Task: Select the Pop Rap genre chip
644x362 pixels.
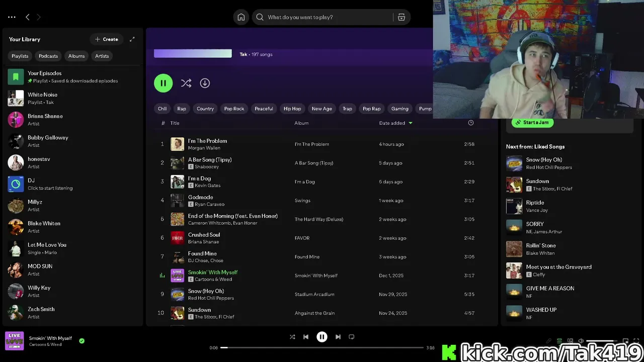Action: tap(372, 109)
